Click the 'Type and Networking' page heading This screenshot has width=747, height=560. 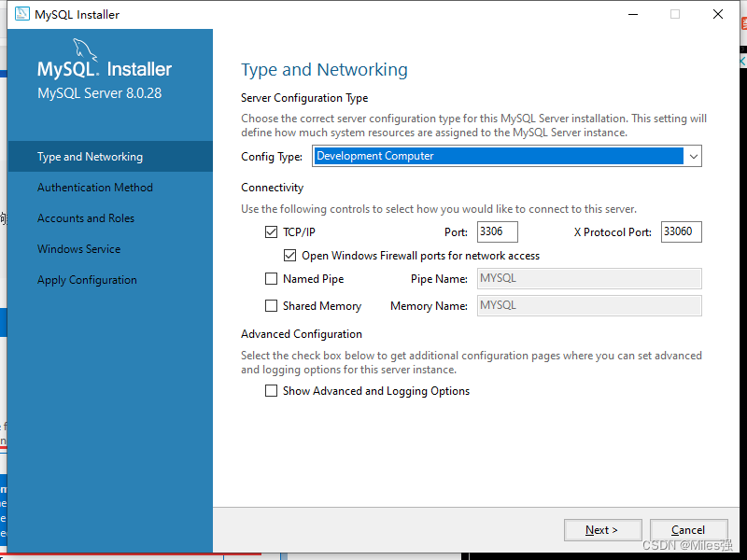pyautogui.click(x=324, y=70)
